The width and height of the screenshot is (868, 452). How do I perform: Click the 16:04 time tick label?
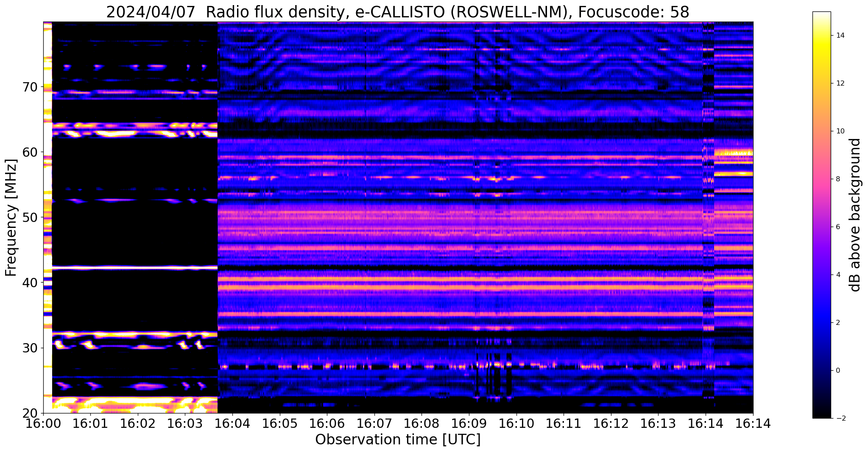pyautogui.click(x=233, y=424)
